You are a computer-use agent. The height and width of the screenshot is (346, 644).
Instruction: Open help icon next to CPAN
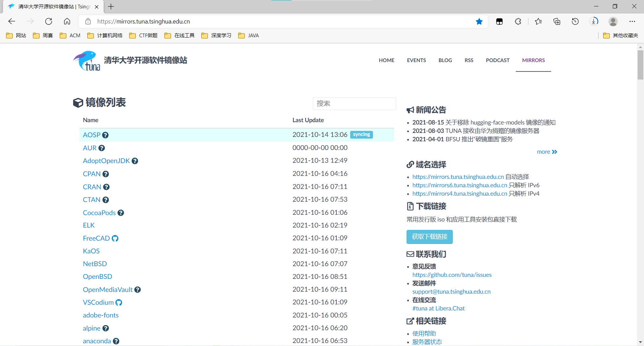point(106,174)
